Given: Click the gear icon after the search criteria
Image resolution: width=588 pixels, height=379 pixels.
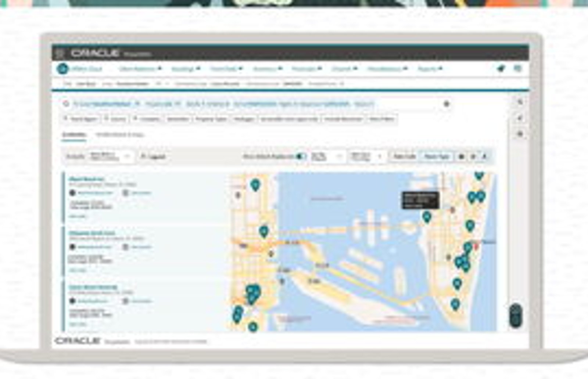Looking at the screenshot, I should click(x=447, y=104).
